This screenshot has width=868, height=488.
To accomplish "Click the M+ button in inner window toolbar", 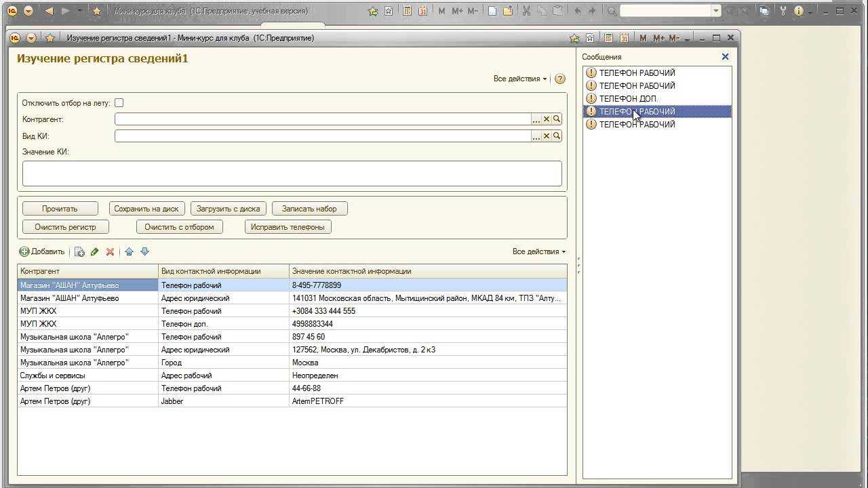I will pyautogui.click(x=658, y=38).
